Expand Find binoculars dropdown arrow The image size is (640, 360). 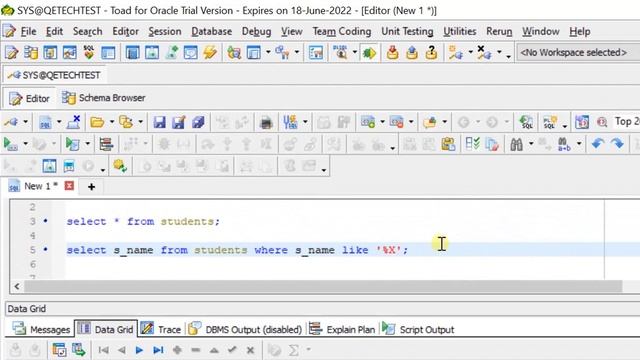531,143
